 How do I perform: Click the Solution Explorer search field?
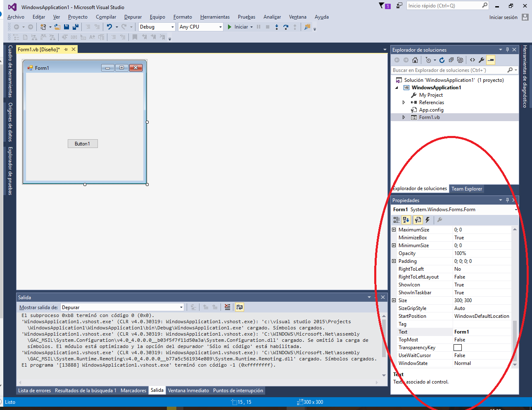(x=454, y=70)
